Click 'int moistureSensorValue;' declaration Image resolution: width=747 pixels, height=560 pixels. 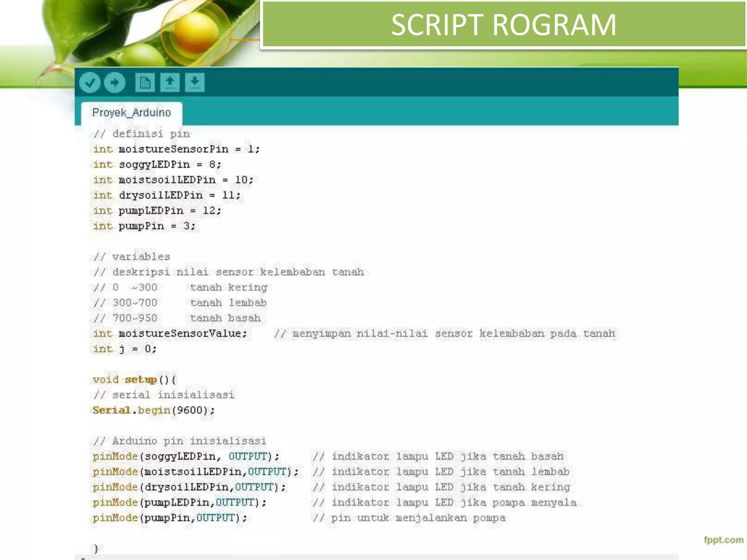(x=170, y=333)
